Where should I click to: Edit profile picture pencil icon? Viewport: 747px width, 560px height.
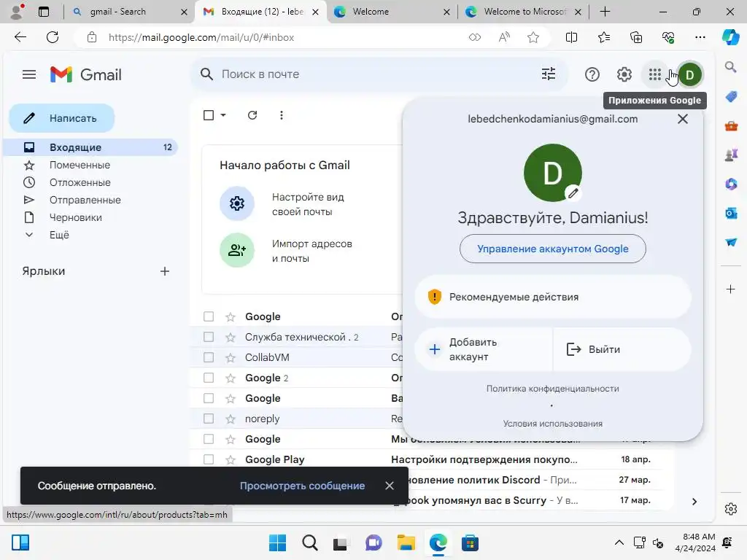(573, 192)
